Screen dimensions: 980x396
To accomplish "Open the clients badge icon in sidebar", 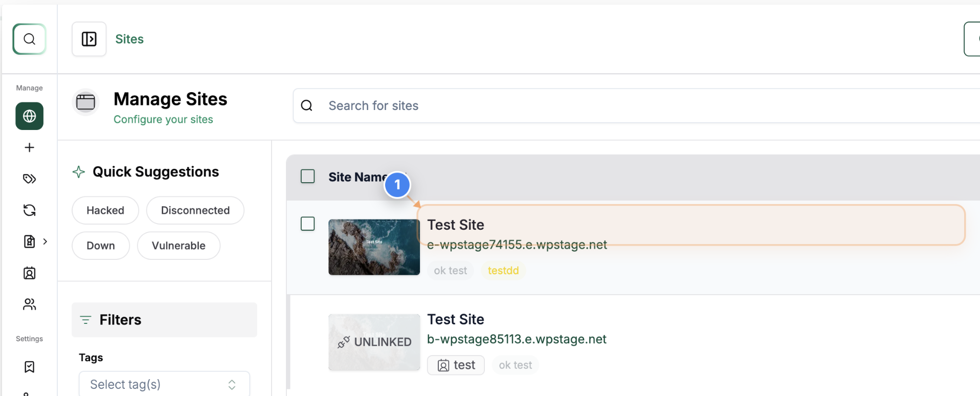I will (x=29, y=273).
